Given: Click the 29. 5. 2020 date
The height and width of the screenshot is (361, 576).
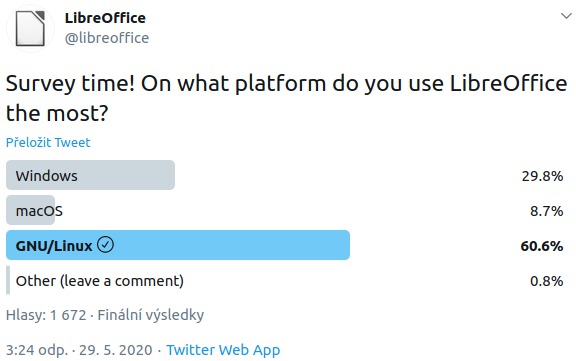Looking at the screenshot, I should 116,350.
